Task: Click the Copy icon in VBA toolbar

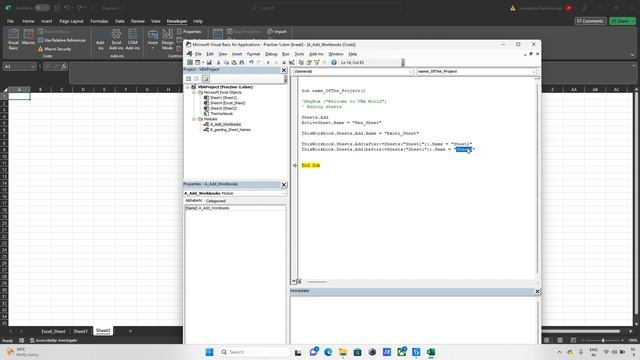Action: 226,62
